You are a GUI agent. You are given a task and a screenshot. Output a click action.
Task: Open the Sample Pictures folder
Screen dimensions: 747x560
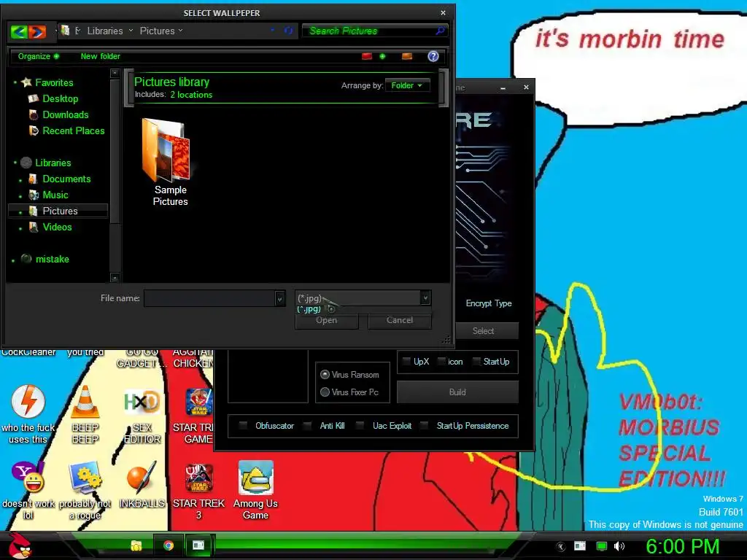[x=169, y=162]
